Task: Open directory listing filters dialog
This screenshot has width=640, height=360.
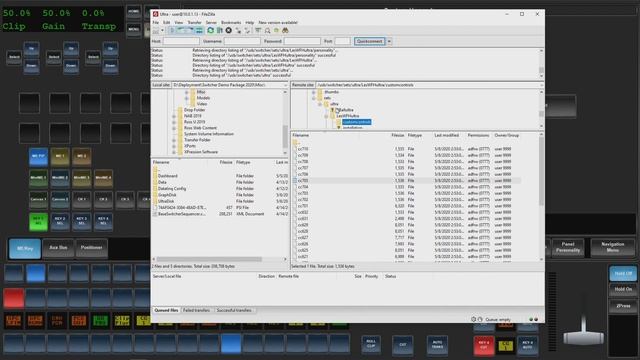Action: (x=258, y=31)
